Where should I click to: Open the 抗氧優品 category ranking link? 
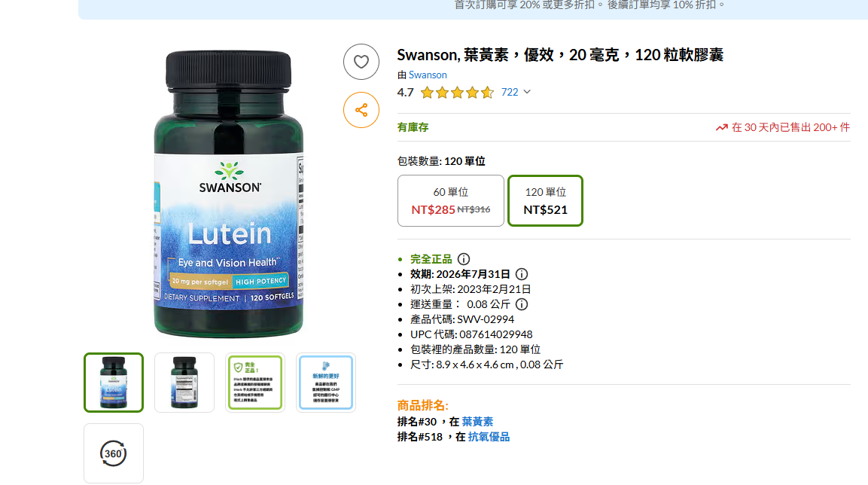tap(489, 437)
